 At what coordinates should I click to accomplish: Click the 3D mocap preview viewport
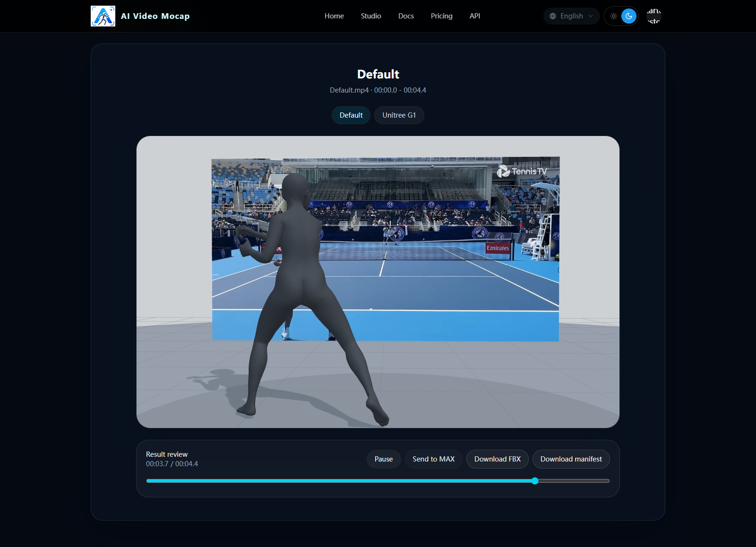[378, 282]
